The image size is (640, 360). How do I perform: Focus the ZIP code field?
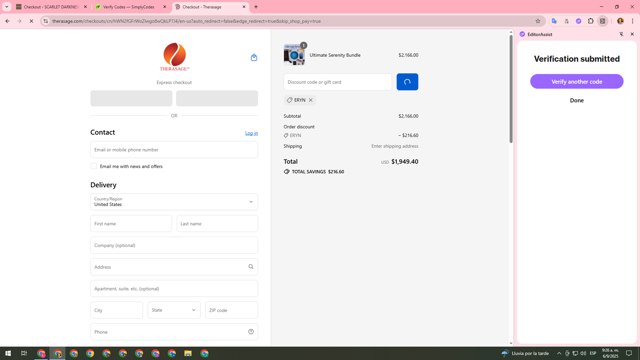231,310
